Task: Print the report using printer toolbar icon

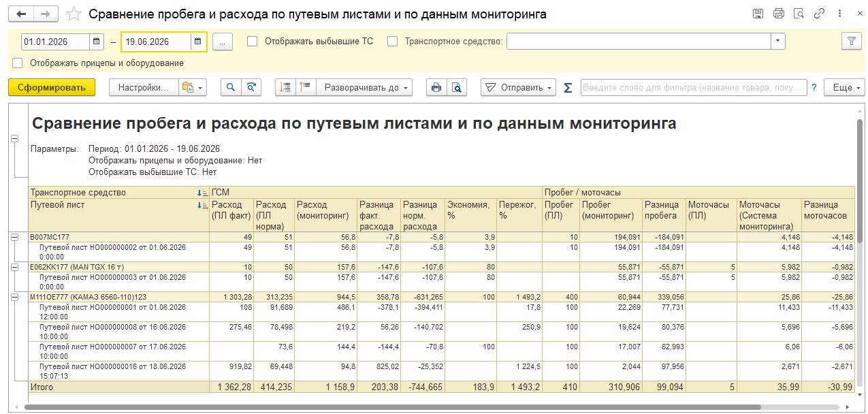Action: (436, 87)
